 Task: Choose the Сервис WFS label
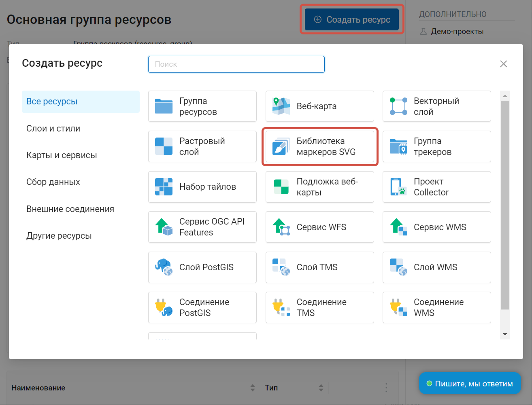[321, 227]
